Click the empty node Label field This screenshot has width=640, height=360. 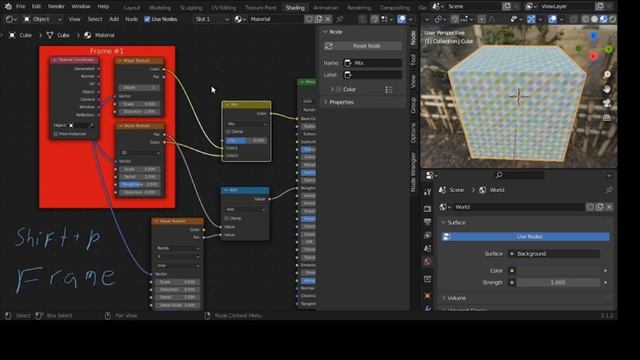pyautogui.click(x=372, y=75)
